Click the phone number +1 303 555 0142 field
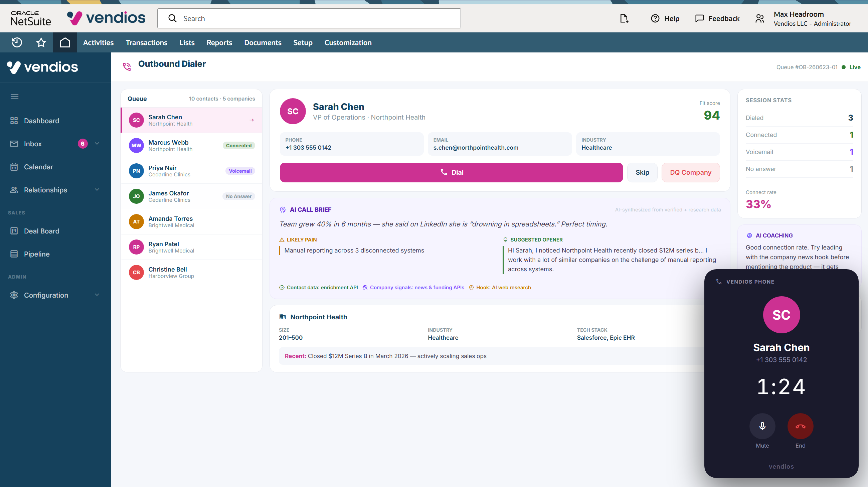The height and width of the screenshot is (487, 868). (x=351, y=144)
